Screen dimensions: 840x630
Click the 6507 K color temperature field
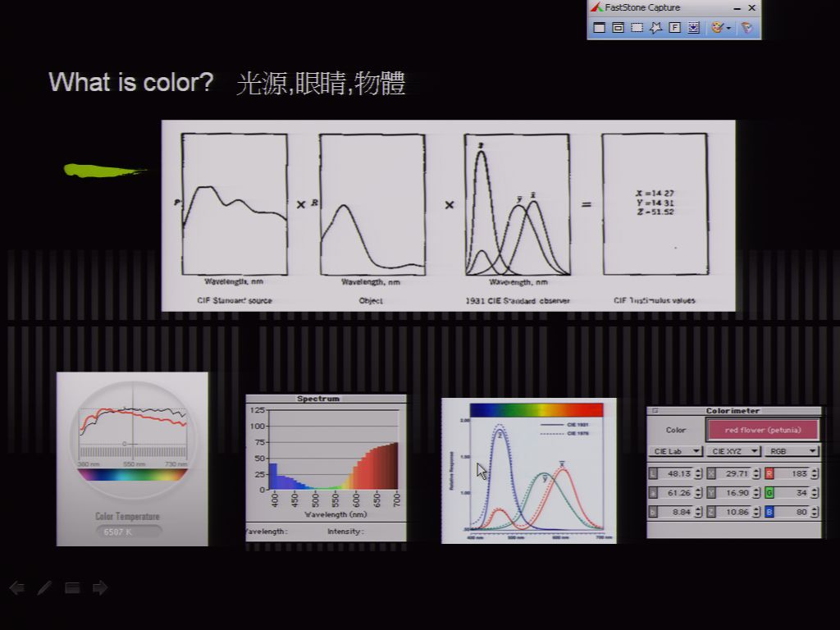129,532
